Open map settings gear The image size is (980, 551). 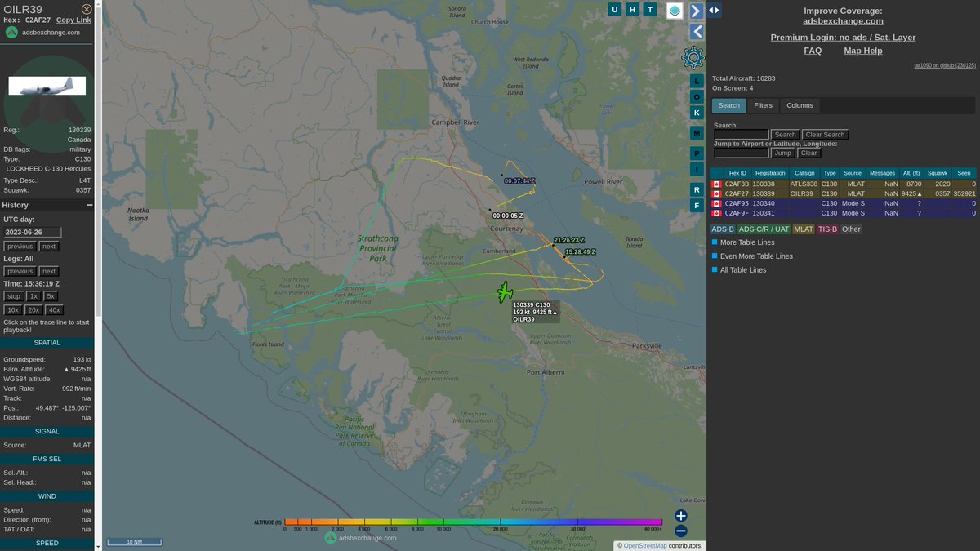point(693,57)
